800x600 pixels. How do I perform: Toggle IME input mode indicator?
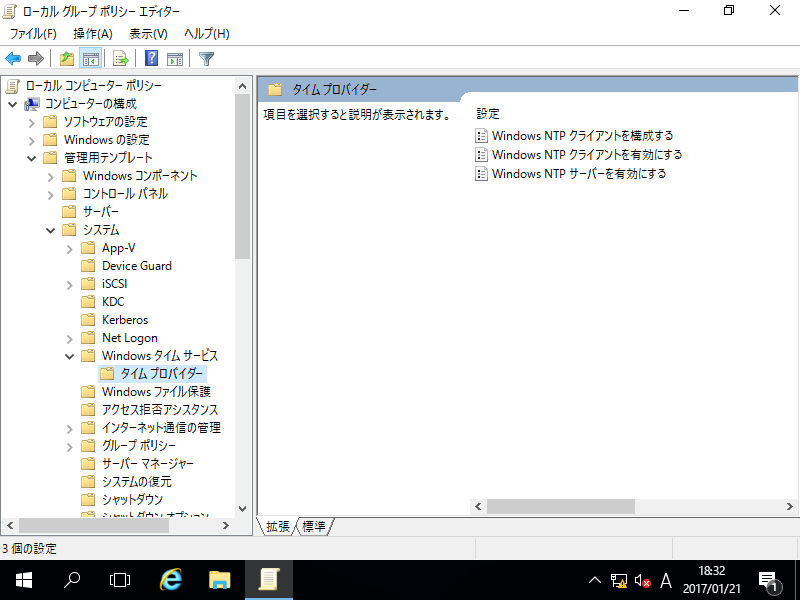pos(665,580)
